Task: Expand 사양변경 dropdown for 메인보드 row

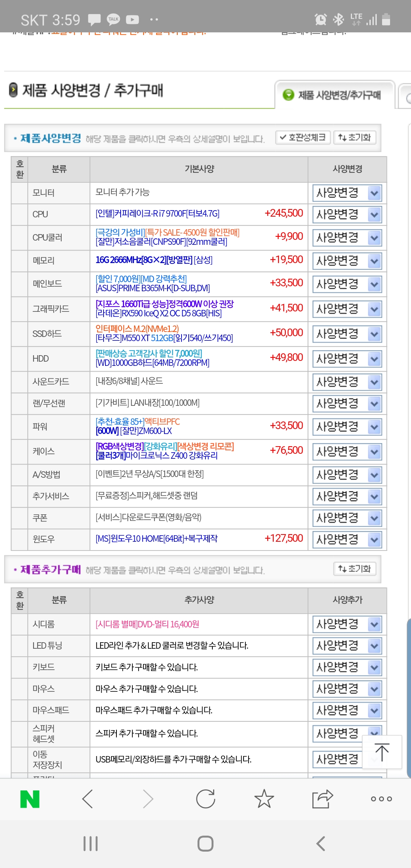Action: 347,284
